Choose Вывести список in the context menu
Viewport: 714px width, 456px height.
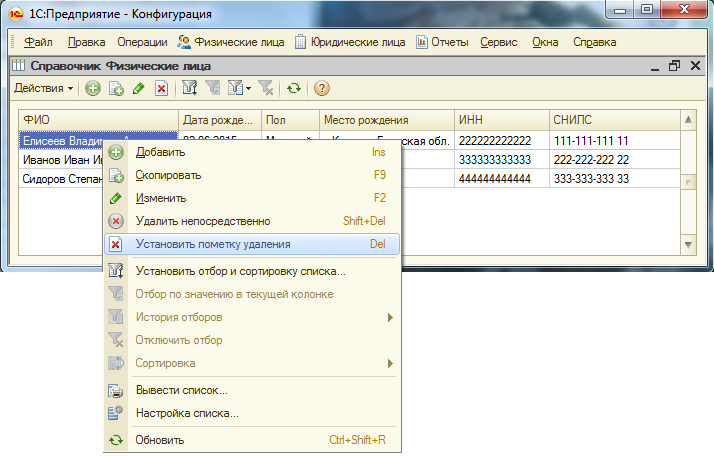click(252, 390)
